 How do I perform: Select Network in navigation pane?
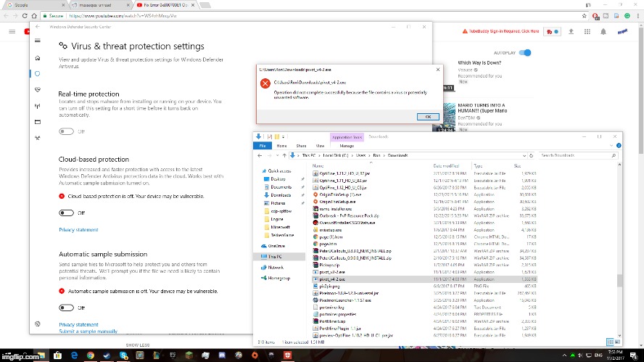tap(276, 268)
